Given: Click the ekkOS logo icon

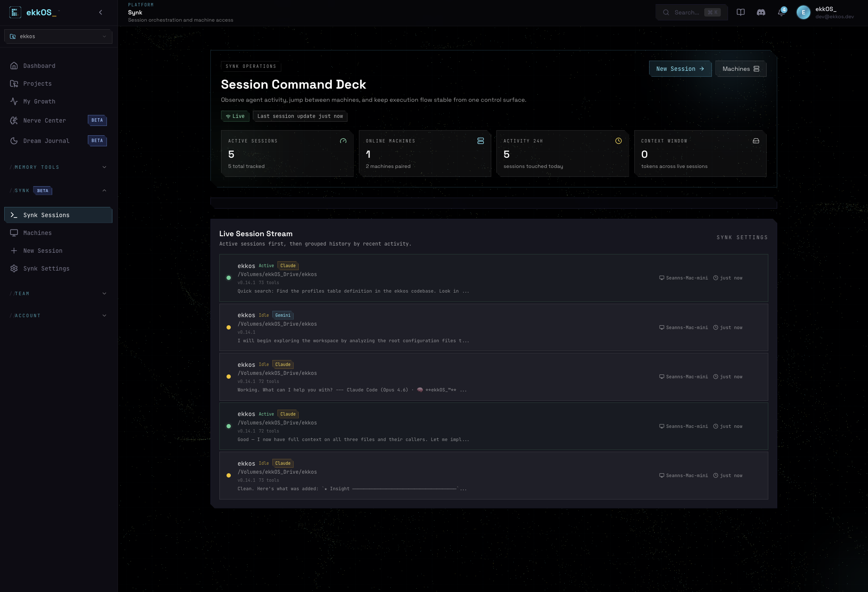Looking at the screenshot, I should [15, 12].
